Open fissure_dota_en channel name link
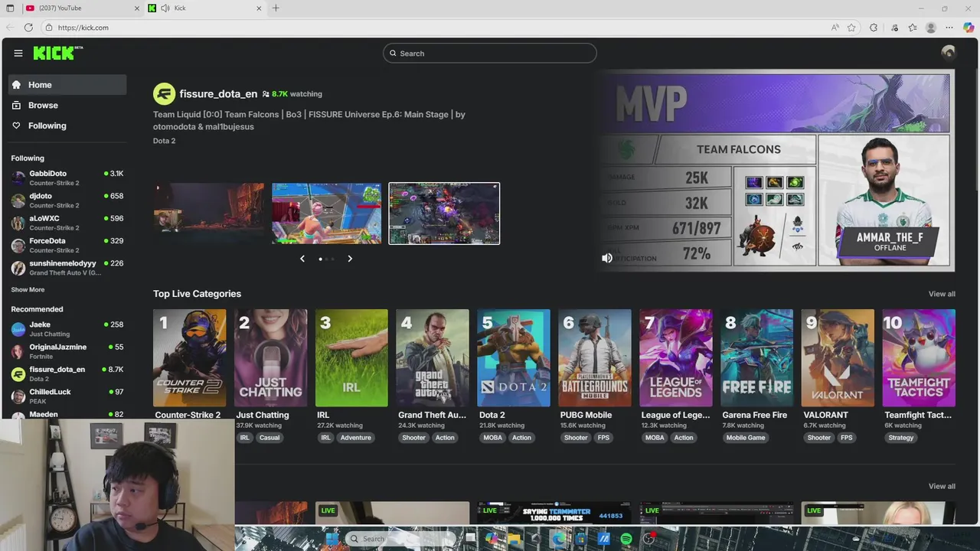 (218, 94)
